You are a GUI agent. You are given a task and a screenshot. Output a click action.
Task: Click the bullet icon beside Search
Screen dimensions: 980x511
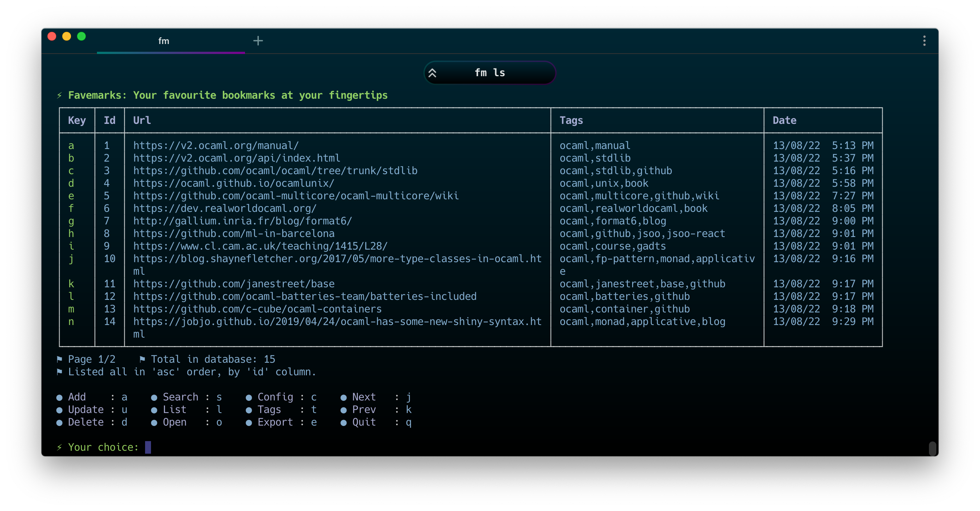(154, 398)
